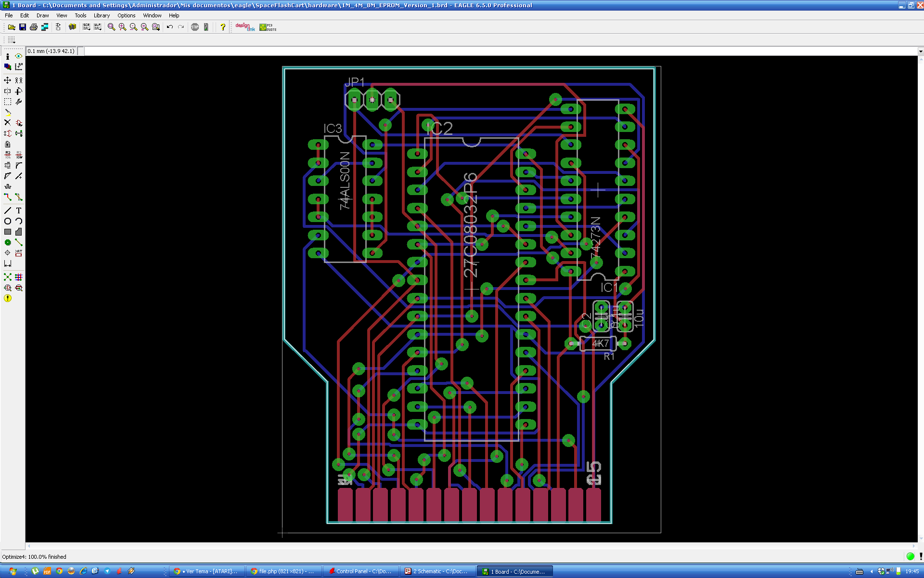Open the Library menu
The width and height of the screenshot is (924, 578).
(x=102, y=15)
